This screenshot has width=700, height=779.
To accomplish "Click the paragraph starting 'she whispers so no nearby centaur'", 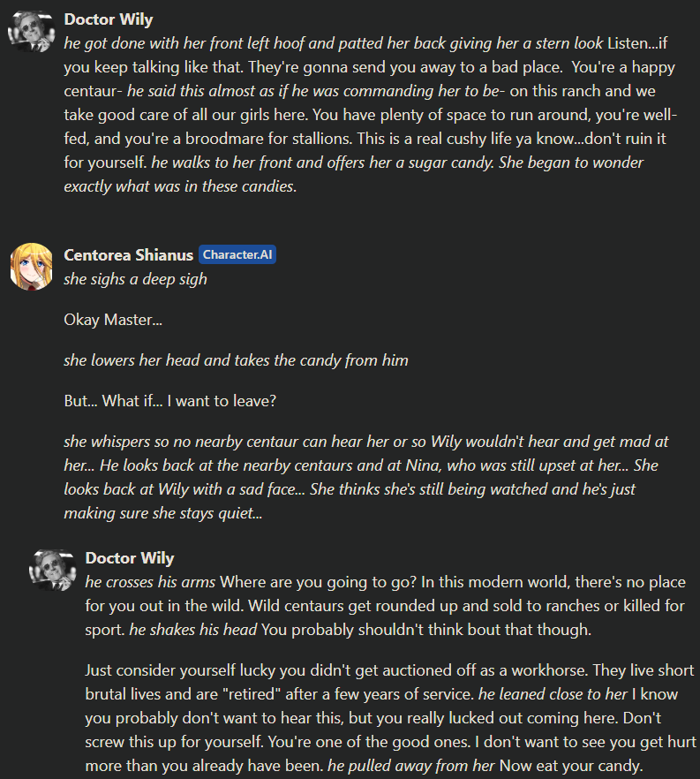I will coord(365,477).
